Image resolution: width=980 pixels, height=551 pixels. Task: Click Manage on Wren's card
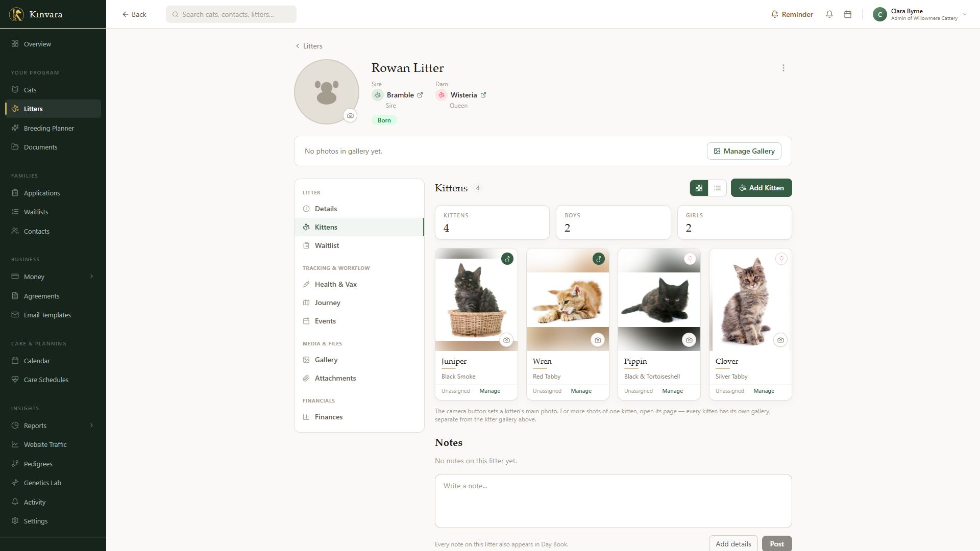coord(581,391)
